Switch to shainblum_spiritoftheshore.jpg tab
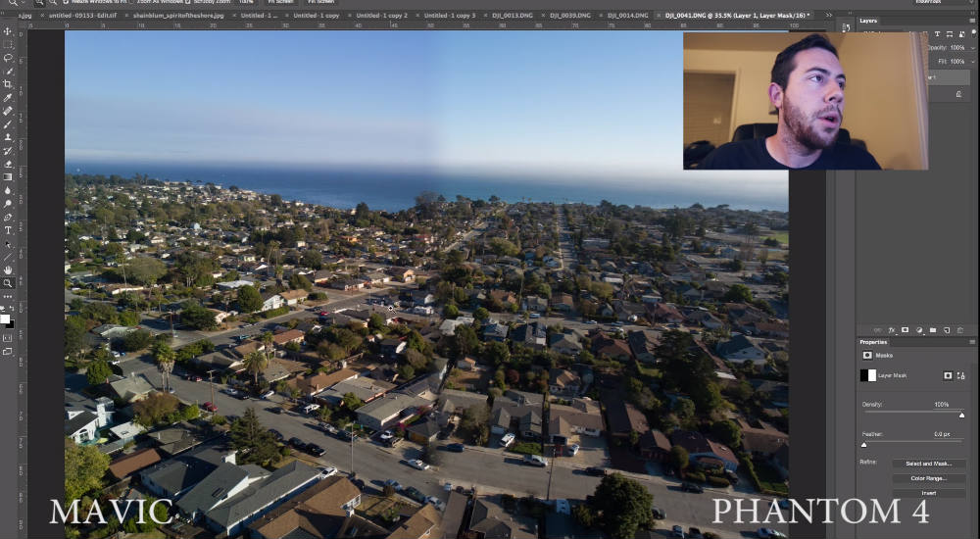Image resolution: width=980 pixels, height=539 pixels. click(177, 15)
